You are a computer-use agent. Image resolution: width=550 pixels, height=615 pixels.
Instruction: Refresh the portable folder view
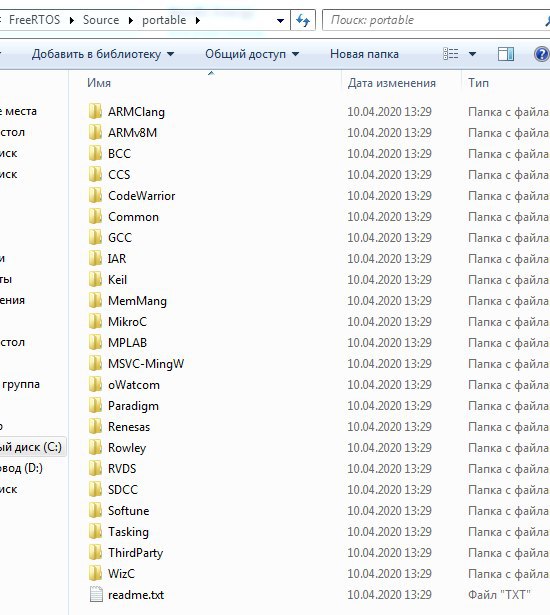click(x=303, y=20)
